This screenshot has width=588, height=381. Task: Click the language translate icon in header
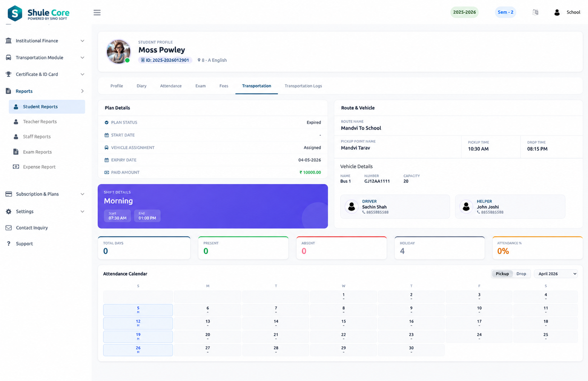coord(535,12)
